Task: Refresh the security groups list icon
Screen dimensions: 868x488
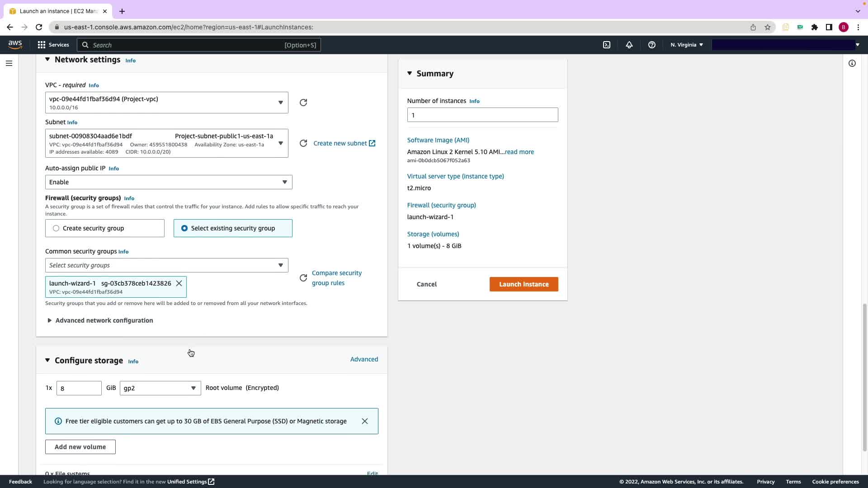Action: coord(303,278)
